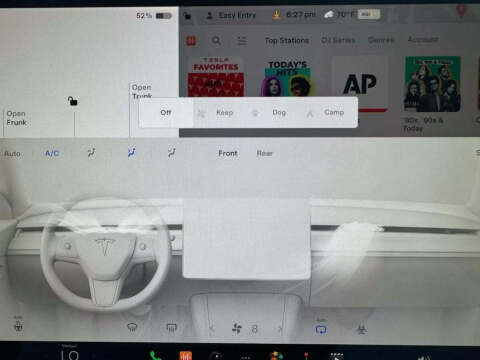Tap Open Frunk
480x360 pixels.
pyautogui.click(x=16, y=118)
